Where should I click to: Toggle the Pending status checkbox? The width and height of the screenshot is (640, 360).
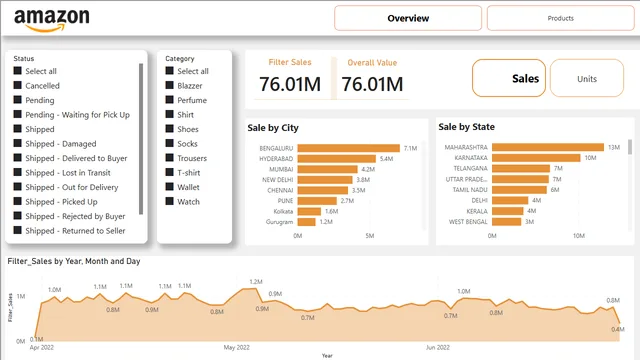click(x=18, y=100)
